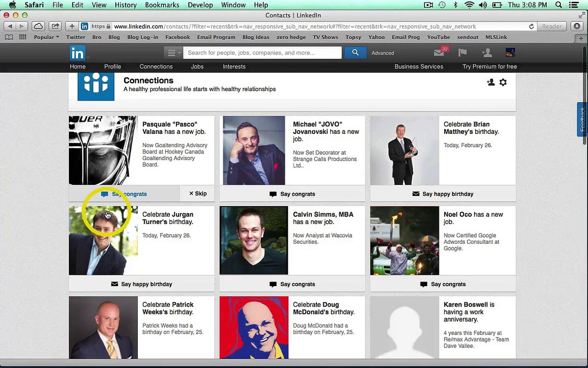Open Connections settings gear icon

503,82
